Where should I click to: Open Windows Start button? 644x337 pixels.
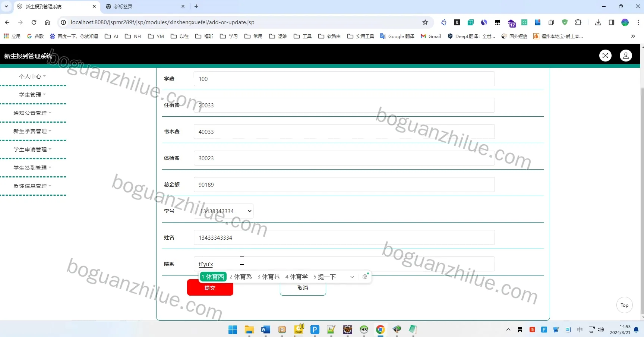pyautogui.click(x=233, y=330)
